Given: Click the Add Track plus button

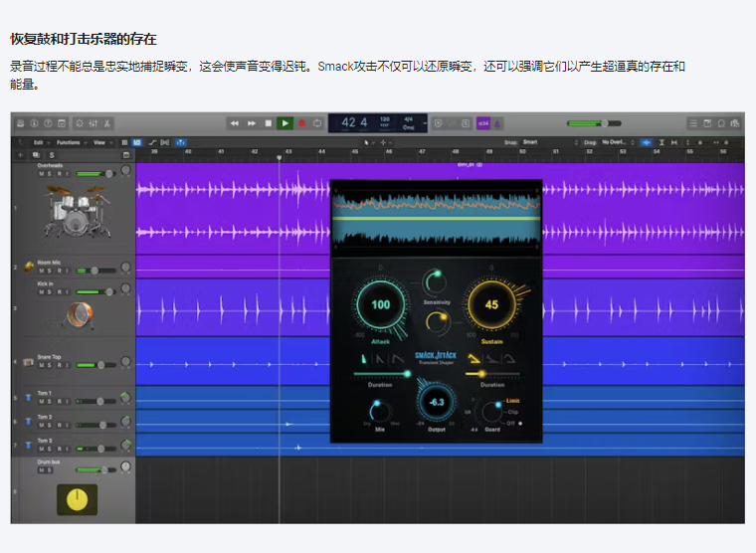Looking at the screenshot, I should coord(20,155).
